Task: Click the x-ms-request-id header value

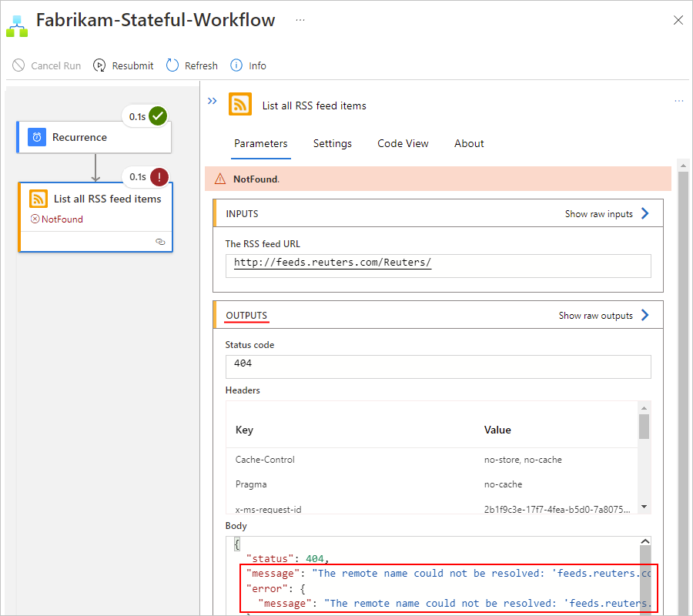Action: tap(557, 510)
